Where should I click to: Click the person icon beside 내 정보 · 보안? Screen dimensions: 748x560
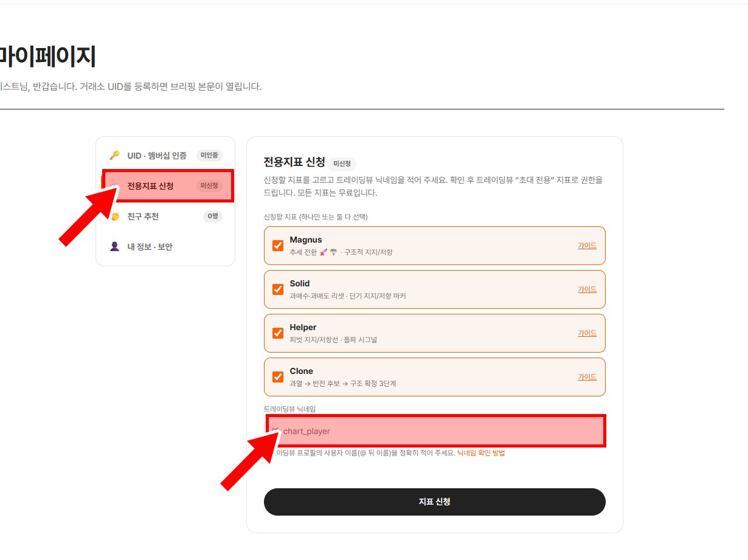point(114,247)
